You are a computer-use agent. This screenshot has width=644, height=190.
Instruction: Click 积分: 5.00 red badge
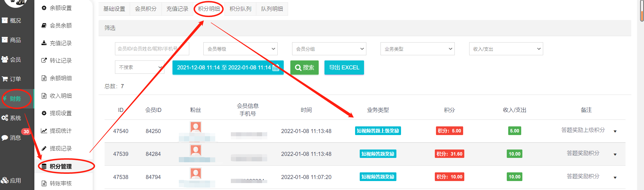450,131
